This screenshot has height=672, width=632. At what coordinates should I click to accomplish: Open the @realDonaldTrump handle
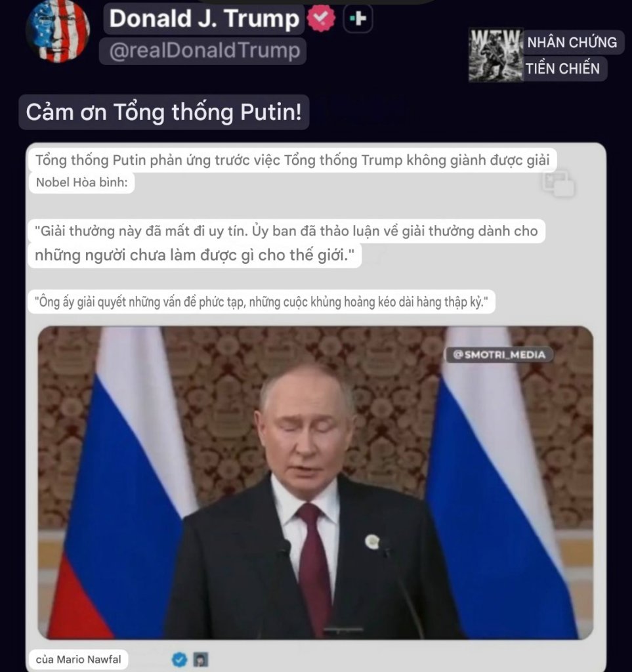(203, 51)
